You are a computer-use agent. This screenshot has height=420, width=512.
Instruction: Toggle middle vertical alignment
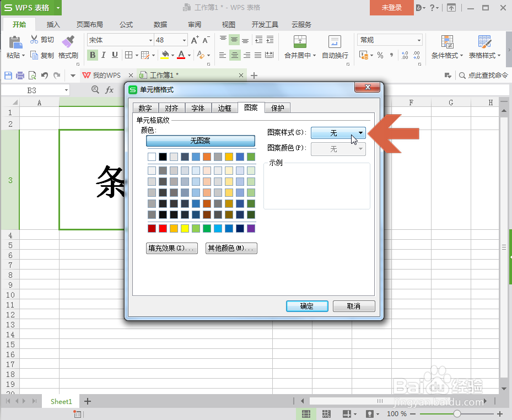234,40
